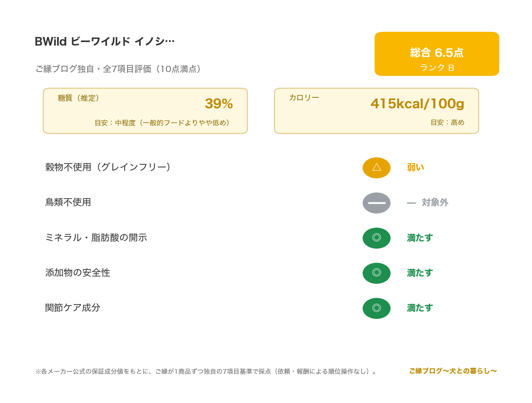532x403 pixels.
Task: Click the green double-circle icon for 関節ケア成分
Action: [x=376, y=308]
